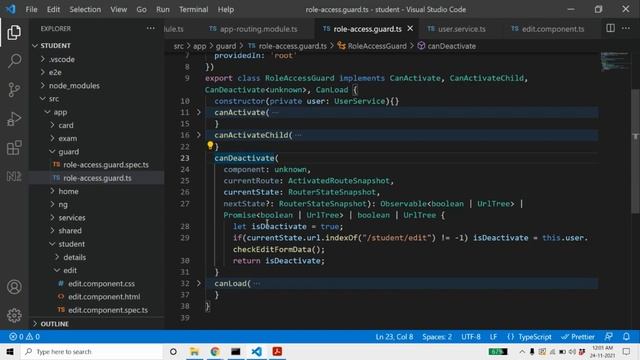
Task: Open the Explorer view in activity bar
Action: [x=14, y=32]
